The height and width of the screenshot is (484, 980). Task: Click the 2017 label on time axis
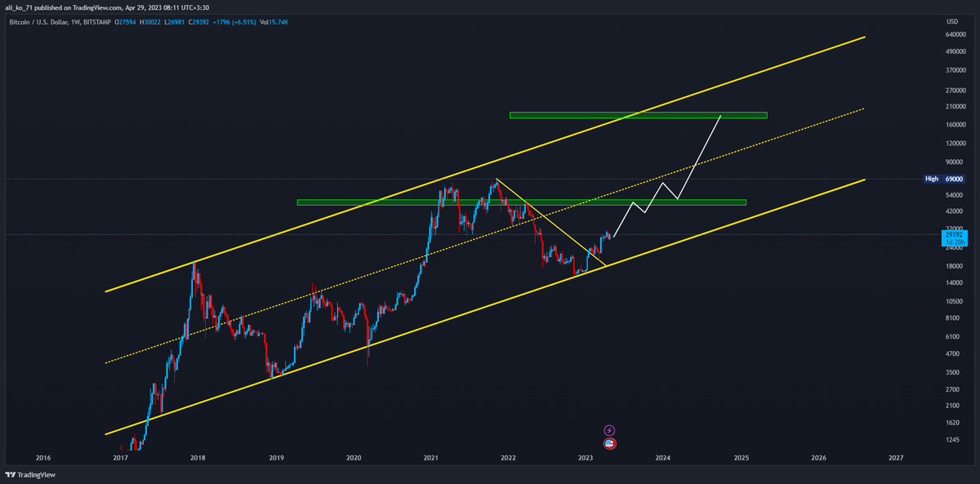click(120, 458)
